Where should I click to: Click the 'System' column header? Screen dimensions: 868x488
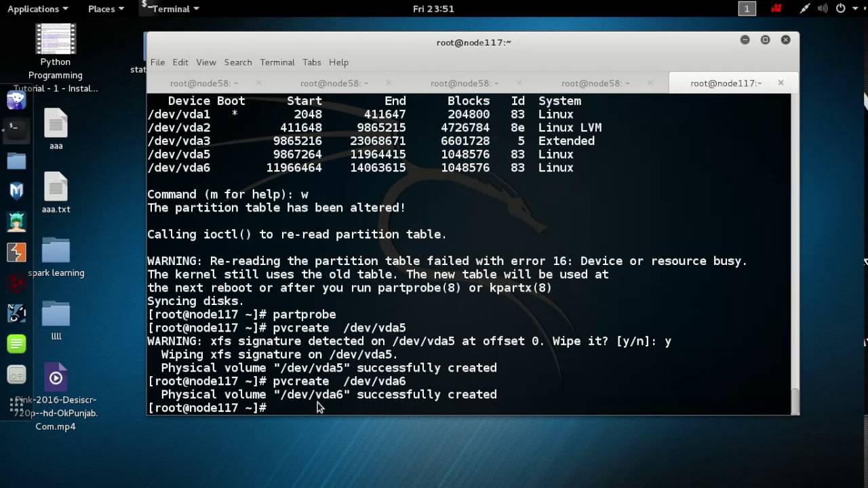click(x=559, y=101)
